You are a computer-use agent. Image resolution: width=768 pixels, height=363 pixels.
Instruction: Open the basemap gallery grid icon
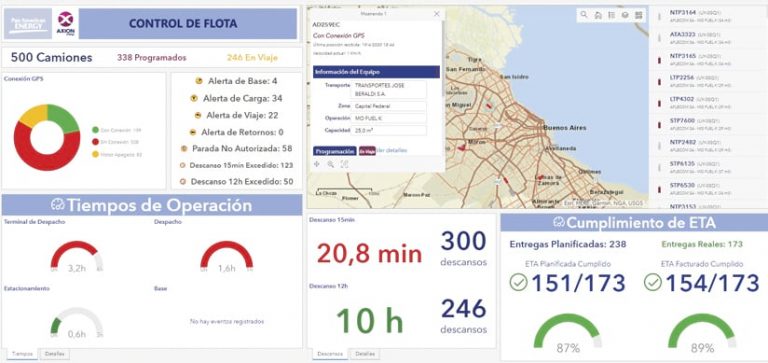click(x=639, y=15)
